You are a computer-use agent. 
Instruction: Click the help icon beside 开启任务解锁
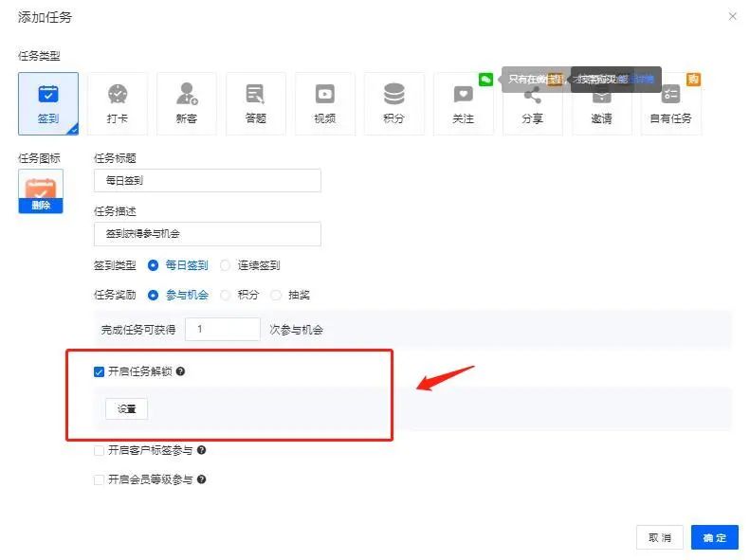tap(180, 371)
